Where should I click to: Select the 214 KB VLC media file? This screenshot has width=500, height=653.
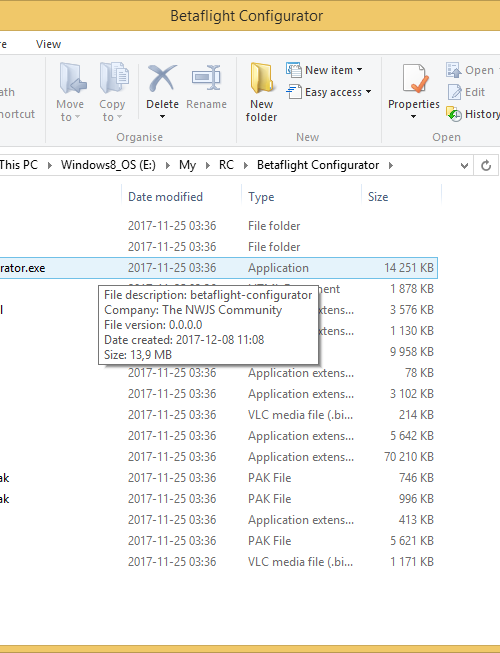tap(219, 415)
